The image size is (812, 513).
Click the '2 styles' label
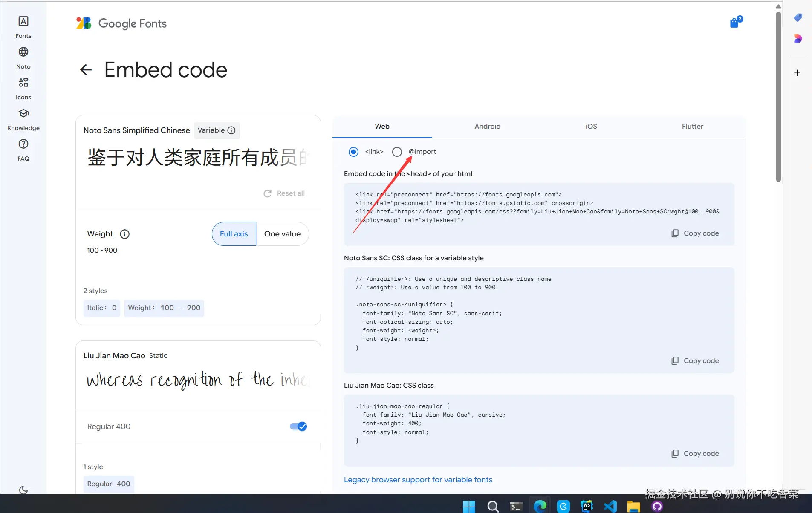pyautogui.click(x=95, y=291)
